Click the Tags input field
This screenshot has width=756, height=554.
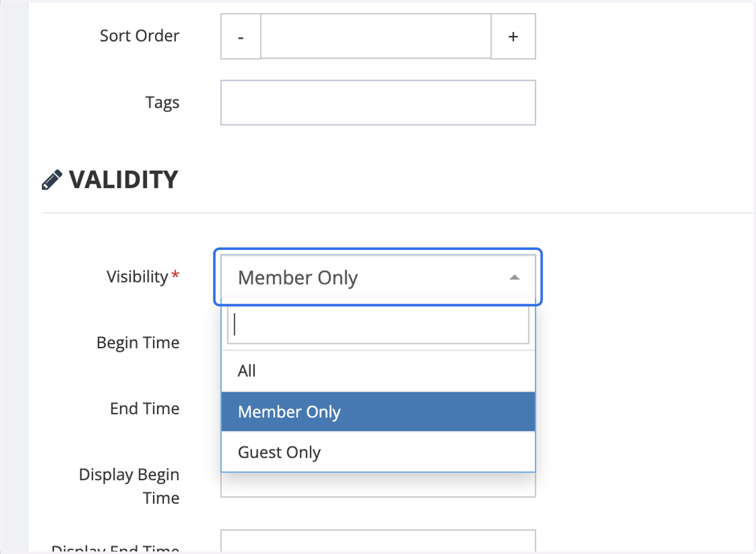coord(378,103)
